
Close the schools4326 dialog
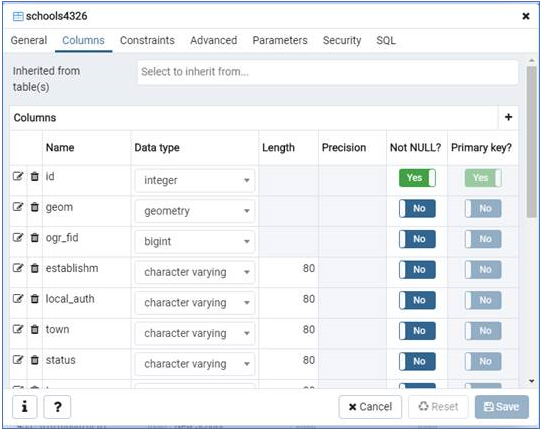(x=526, y=16)
